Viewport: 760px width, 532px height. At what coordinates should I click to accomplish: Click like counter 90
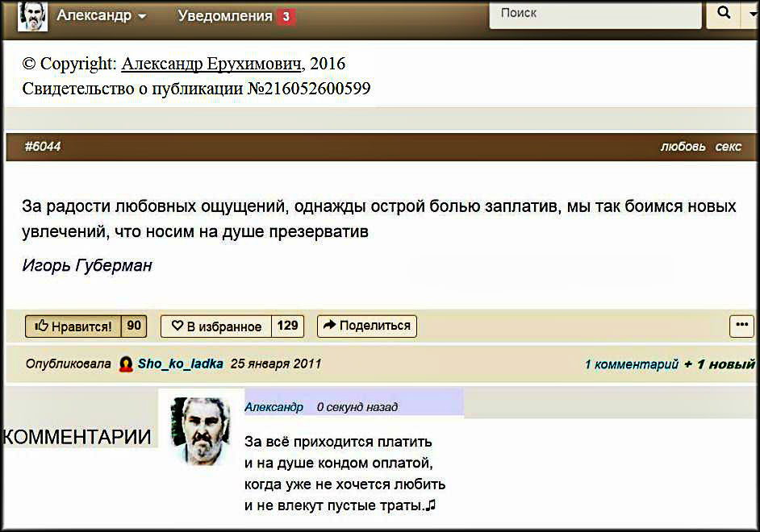click(134, 326)
